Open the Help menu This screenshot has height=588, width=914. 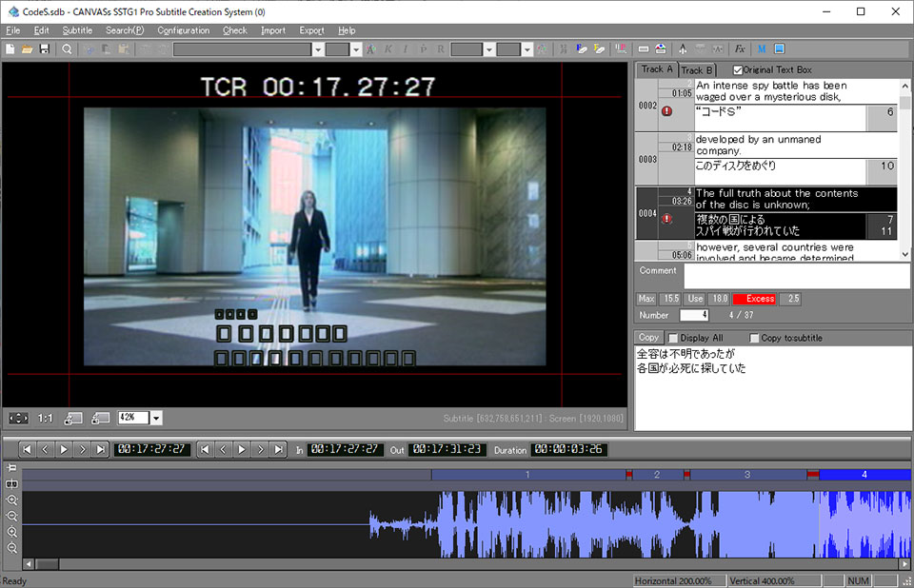pyautogui.click(x=347, y=30)
